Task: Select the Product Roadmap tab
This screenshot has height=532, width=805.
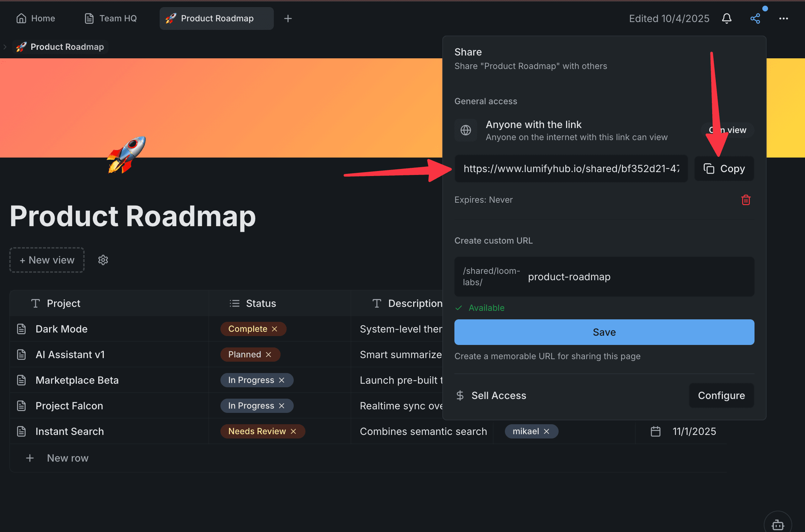Action: (x=216, y=18)
